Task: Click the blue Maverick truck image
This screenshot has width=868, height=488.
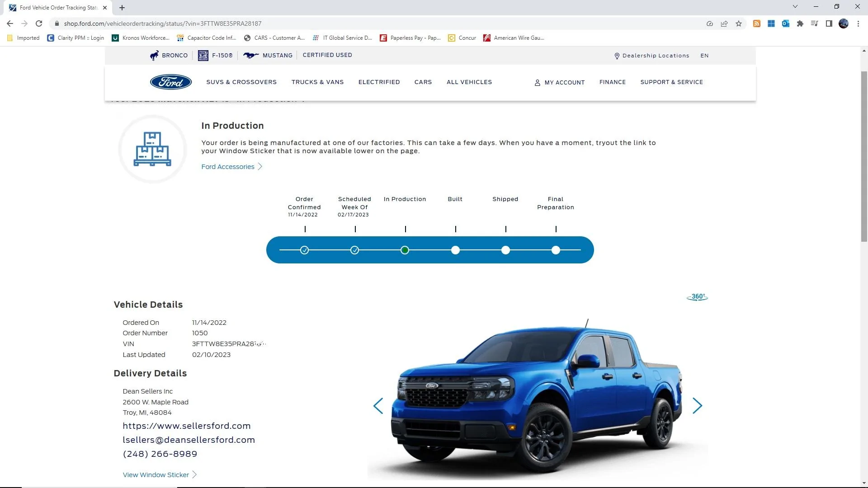Action: click(538, 398)
